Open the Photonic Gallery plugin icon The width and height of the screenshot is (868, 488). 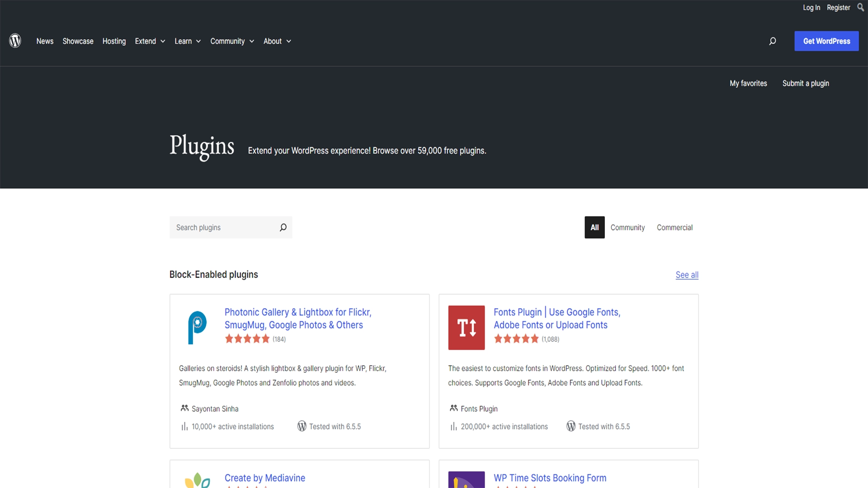[x=197, y=328]
